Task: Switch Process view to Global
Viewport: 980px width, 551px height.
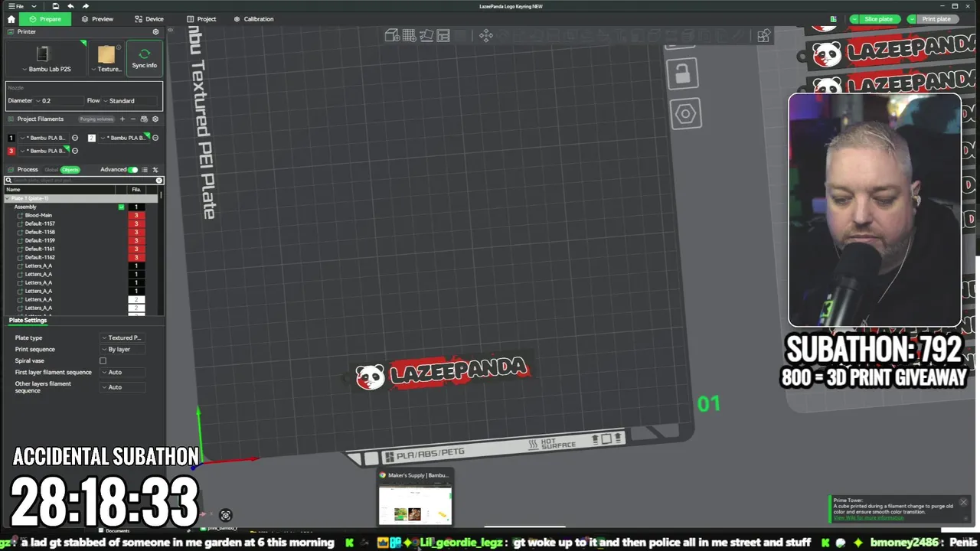Action: coord(51,170)
